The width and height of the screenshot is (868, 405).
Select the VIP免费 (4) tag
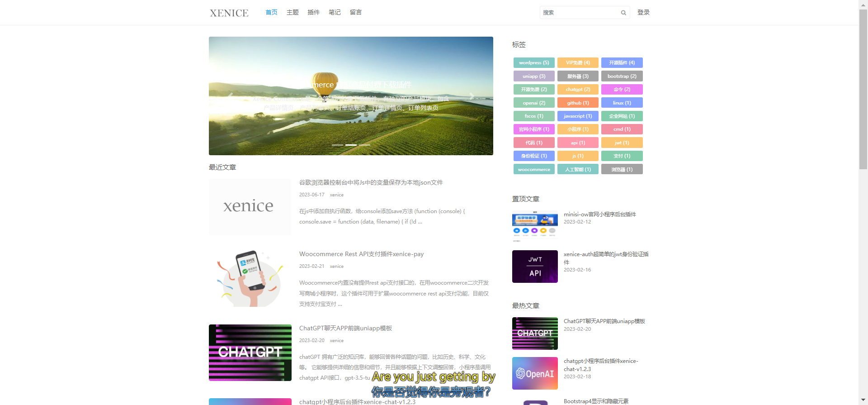coord(578,63)
